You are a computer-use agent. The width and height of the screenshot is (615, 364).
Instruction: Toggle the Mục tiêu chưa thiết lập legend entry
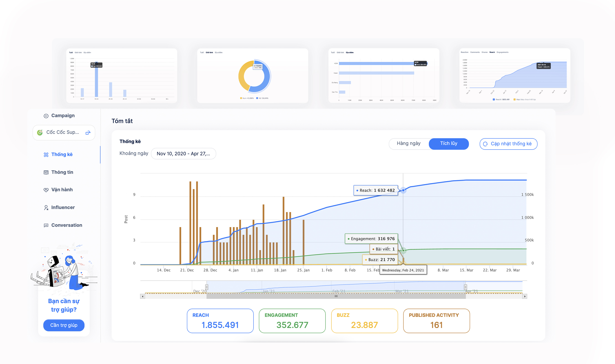[525, 99]
